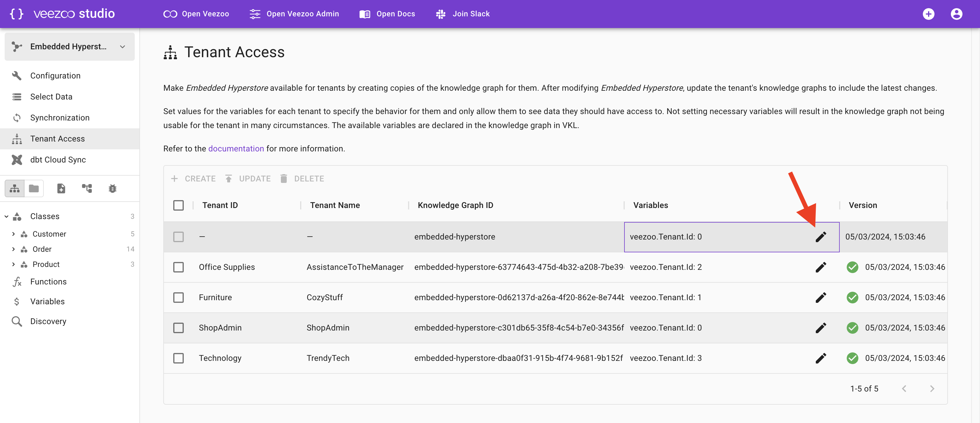The width and height of the screenshot is (980, 423).
Task: Click the green check status for Office Supplies
Action: tap(852, 267)
